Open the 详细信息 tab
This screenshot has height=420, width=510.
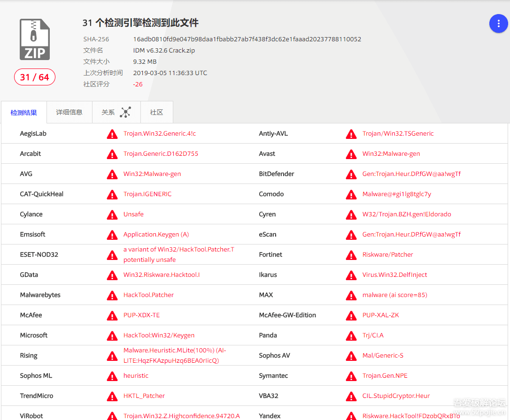coord(70,112)
